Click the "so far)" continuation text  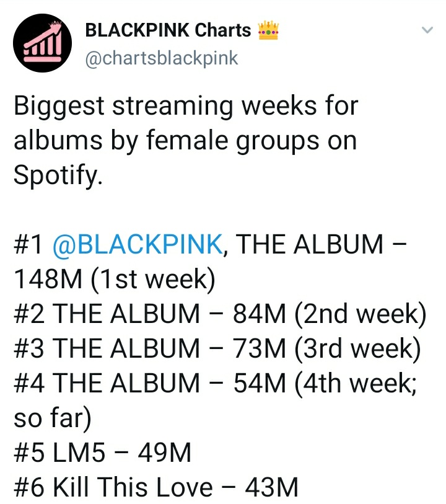pos(53,418)
